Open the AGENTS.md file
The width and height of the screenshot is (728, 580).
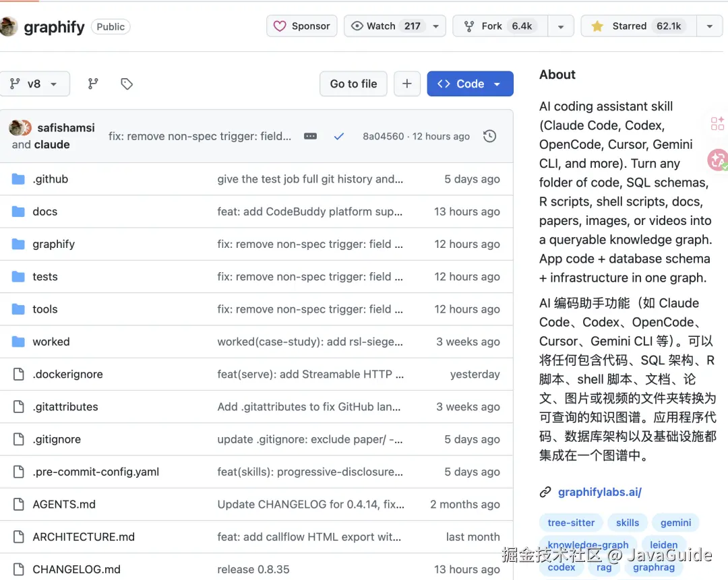click(64, 504)
